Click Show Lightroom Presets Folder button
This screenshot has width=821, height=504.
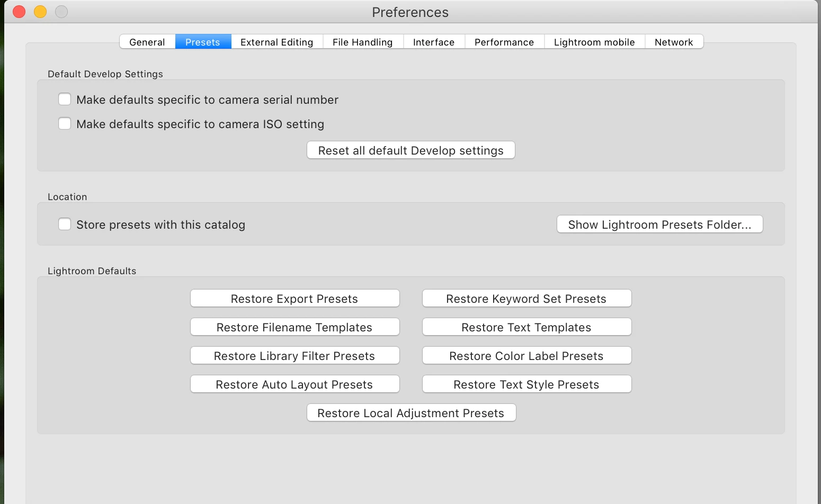click(660, 224)
